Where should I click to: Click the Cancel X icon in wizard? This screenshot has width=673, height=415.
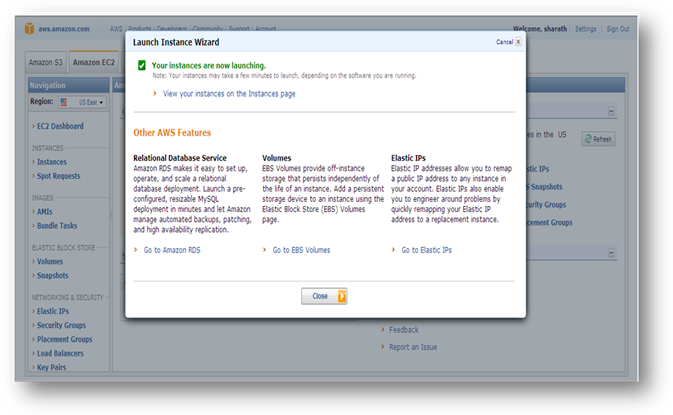[x=517, y=42]
